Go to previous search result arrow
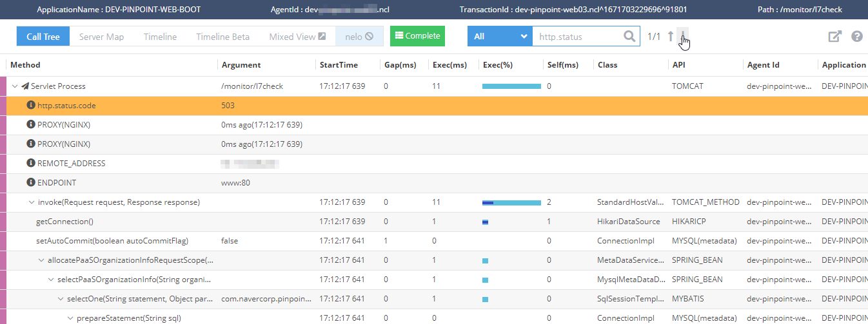The image size is (868, 324). pyautogui.click(x=671, y=37)
